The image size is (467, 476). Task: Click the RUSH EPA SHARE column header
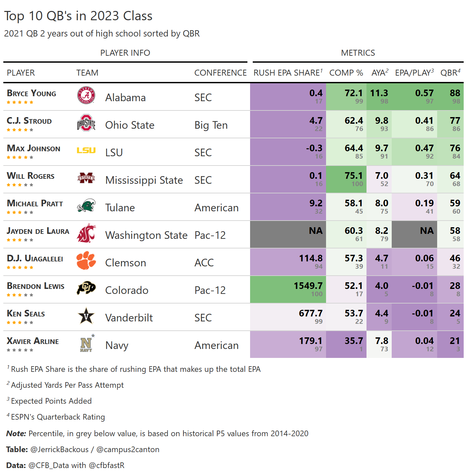(288, 73)
